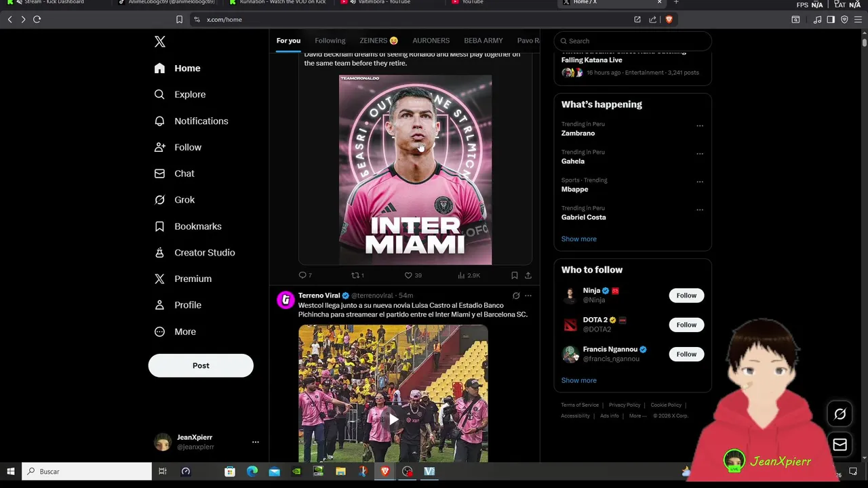Open Terreno Viral profile avatar

tap(285, 300)
